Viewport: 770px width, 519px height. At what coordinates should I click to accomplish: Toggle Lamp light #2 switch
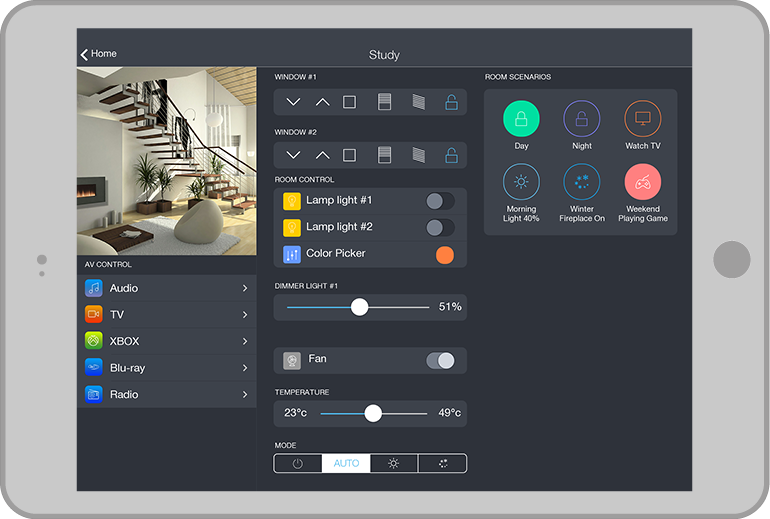coord(439,228)
